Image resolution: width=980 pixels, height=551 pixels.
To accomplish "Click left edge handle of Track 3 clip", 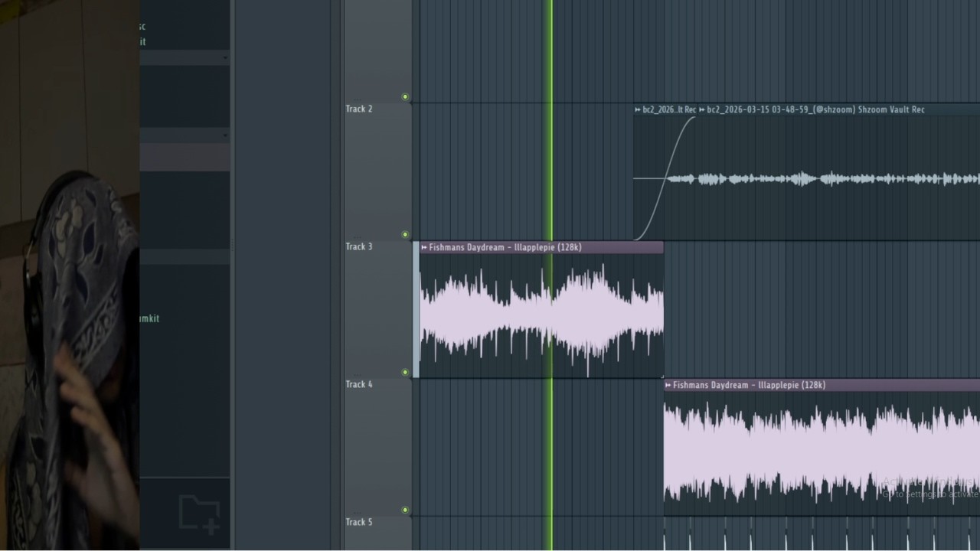I will coord(416,309).
